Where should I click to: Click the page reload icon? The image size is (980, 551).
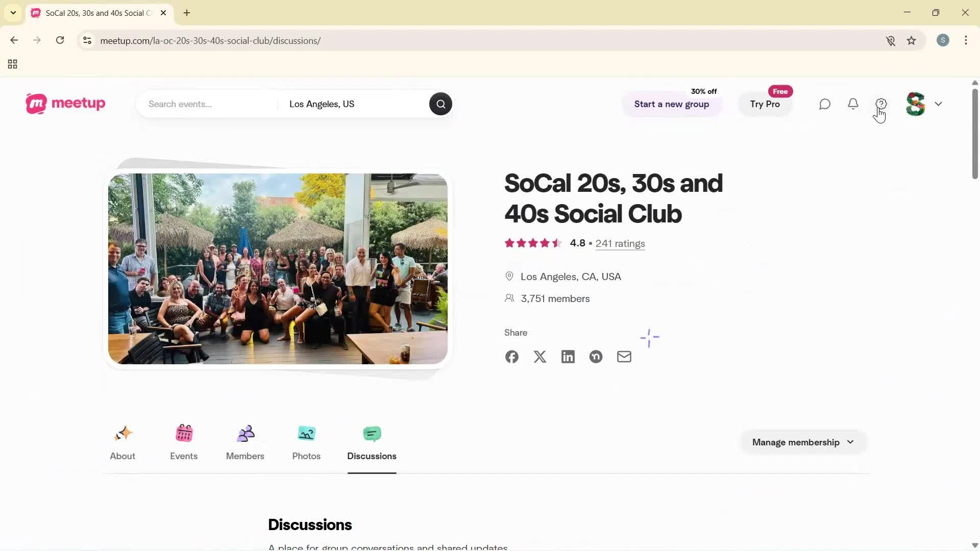point(60,40)
